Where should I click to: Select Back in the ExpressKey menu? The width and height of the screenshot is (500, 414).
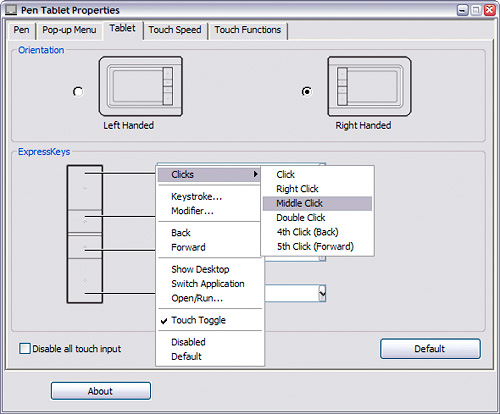[x=209, y=233]
